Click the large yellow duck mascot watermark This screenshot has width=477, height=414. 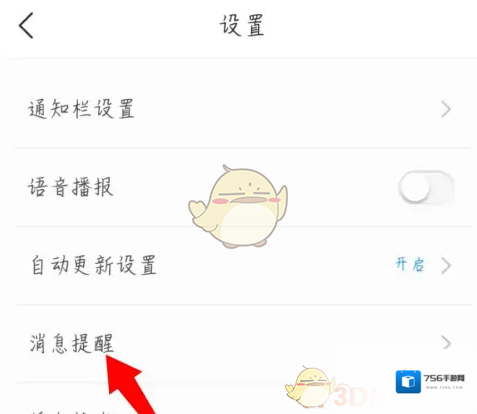(238, 206)
